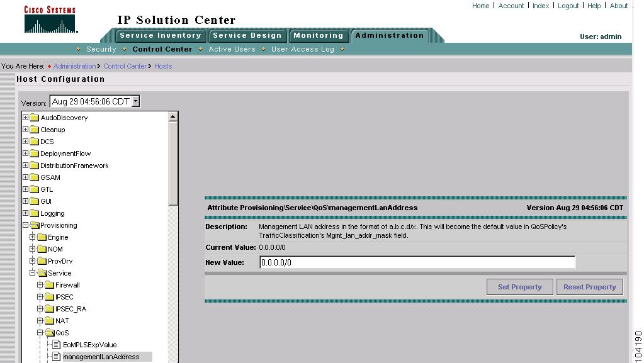Expand the DCS node
Screen dimensions: 644x363
[25, 142]
